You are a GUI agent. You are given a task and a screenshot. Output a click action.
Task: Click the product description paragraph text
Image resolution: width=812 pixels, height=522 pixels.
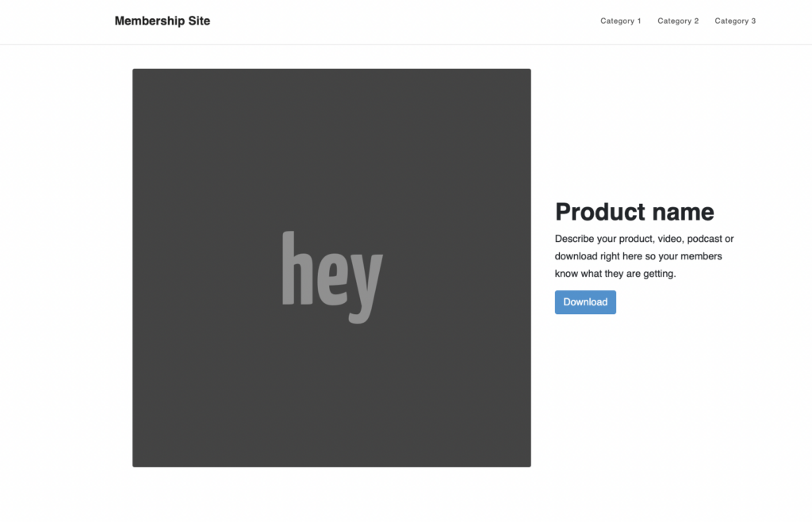tap(644, 255)
